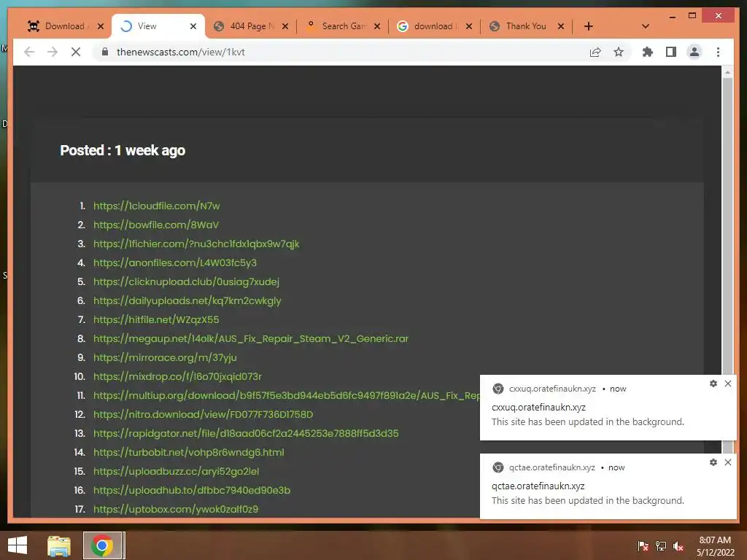Open the nitro.download/view link
Screen dimensions: 747x560
(204, 414)
